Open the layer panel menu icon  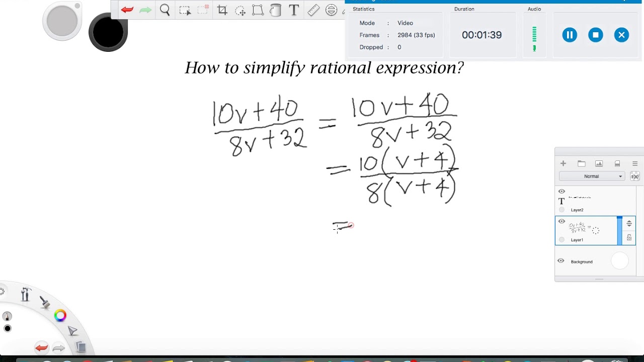(635, 163)
